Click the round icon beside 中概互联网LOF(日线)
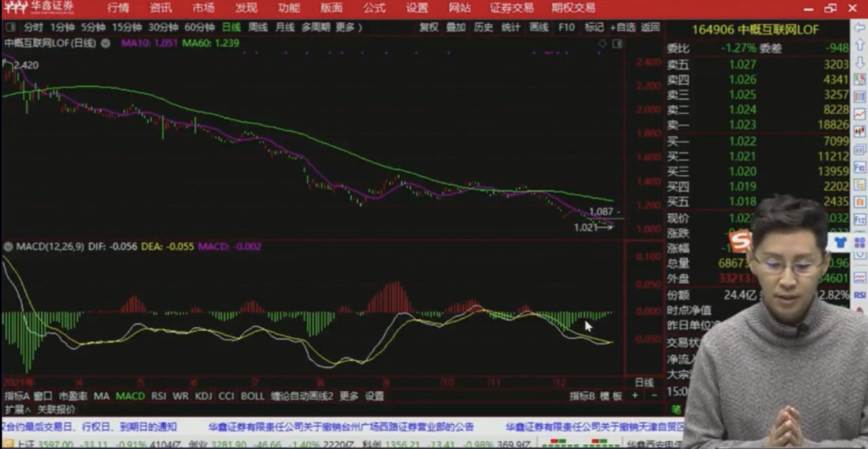Image resolution: width=868 pixels, height=449 pixels. click(x=105, y=43)
